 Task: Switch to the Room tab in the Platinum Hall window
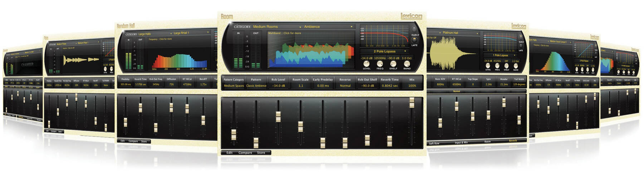coord(487,142)
